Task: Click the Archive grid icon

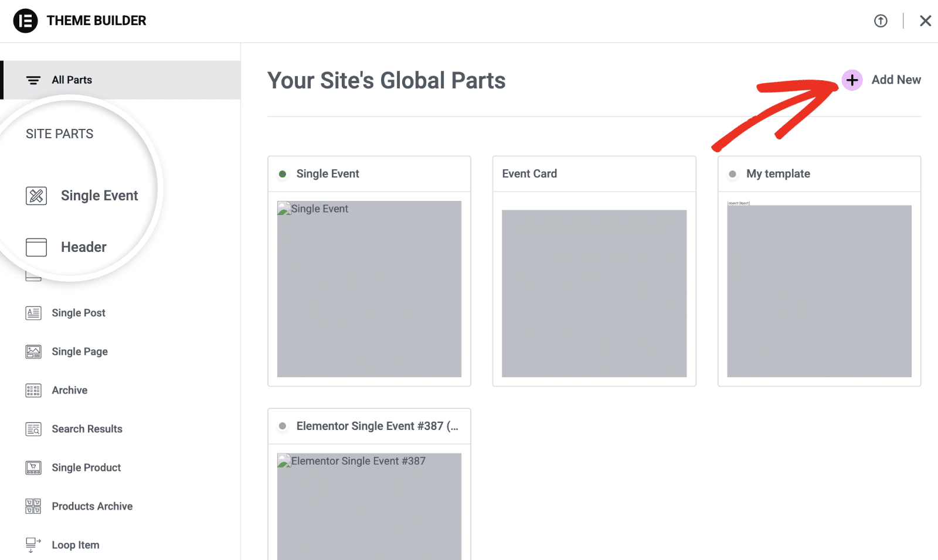Action: click(33, 390)
